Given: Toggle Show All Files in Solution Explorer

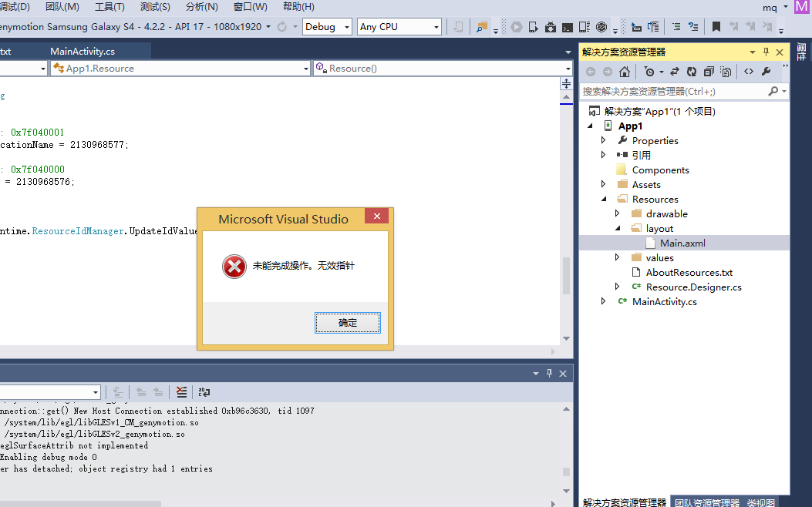Looking at the screenshot, I should coord(726,72).
